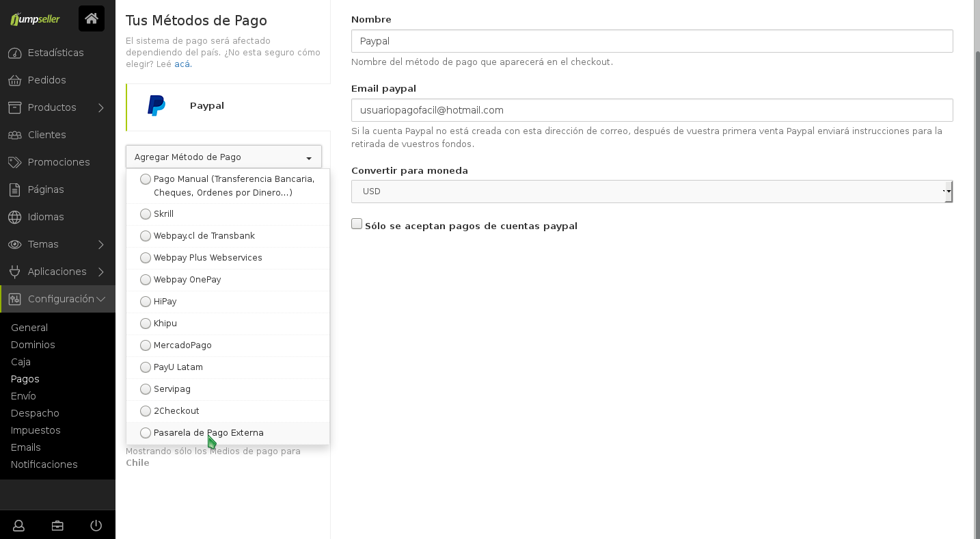
Task: Click the Promociones tag icon
Action: pyautogui.click(x=14, y=162)
